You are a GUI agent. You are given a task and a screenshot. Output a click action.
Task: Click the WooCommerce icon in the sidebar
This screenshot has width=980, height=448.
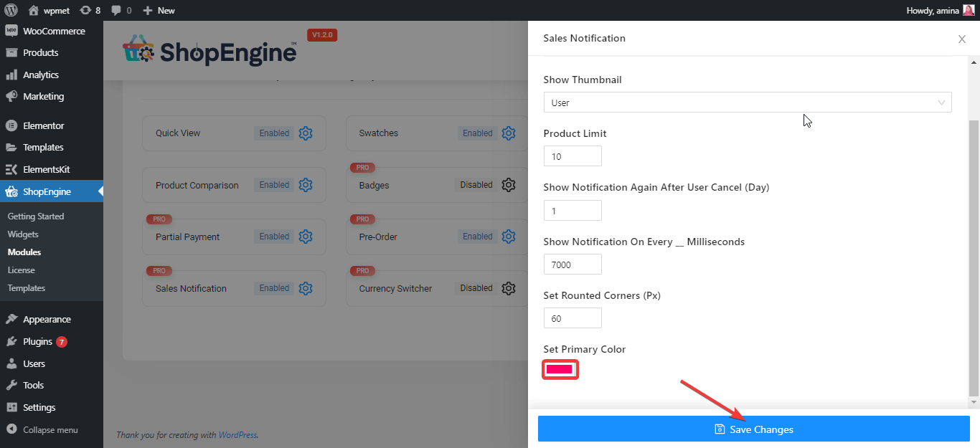click(x=11, y=31)
